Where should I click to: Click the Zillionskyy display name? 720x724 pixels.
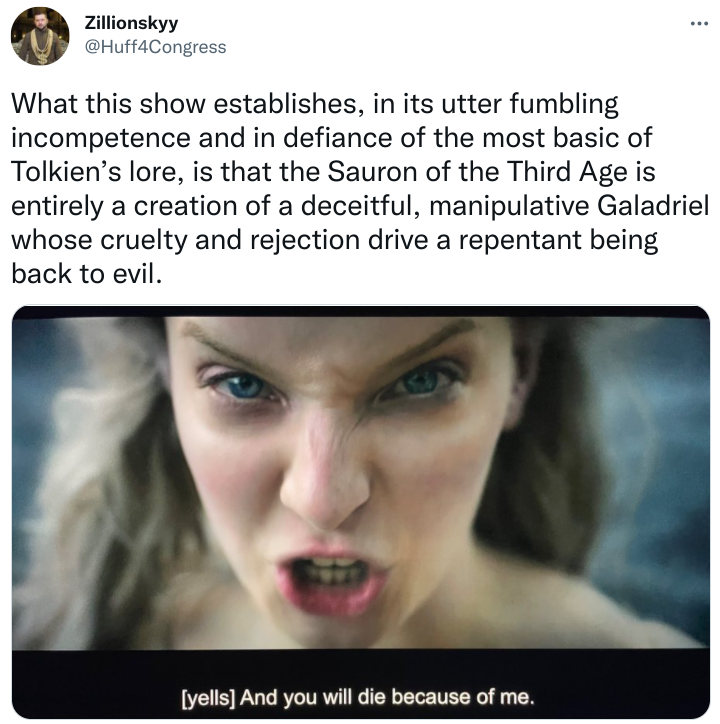click(131, 23)
